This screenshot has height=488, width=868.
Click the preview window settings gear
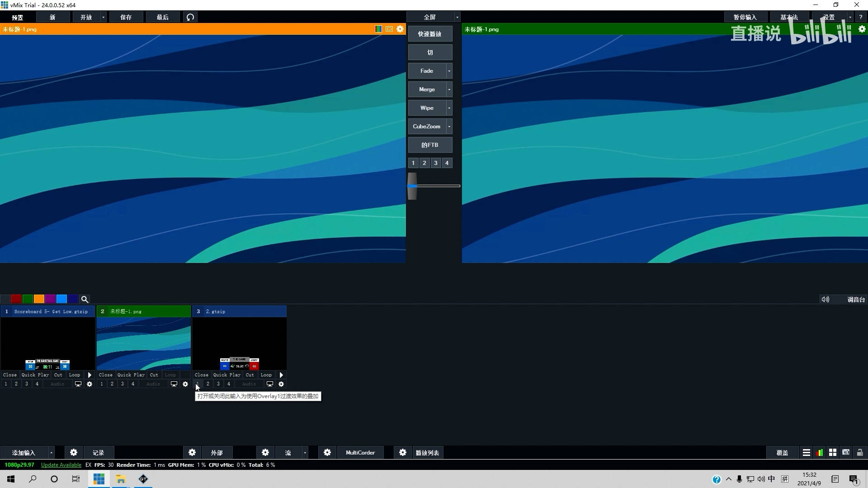click(x=400, y=29)
